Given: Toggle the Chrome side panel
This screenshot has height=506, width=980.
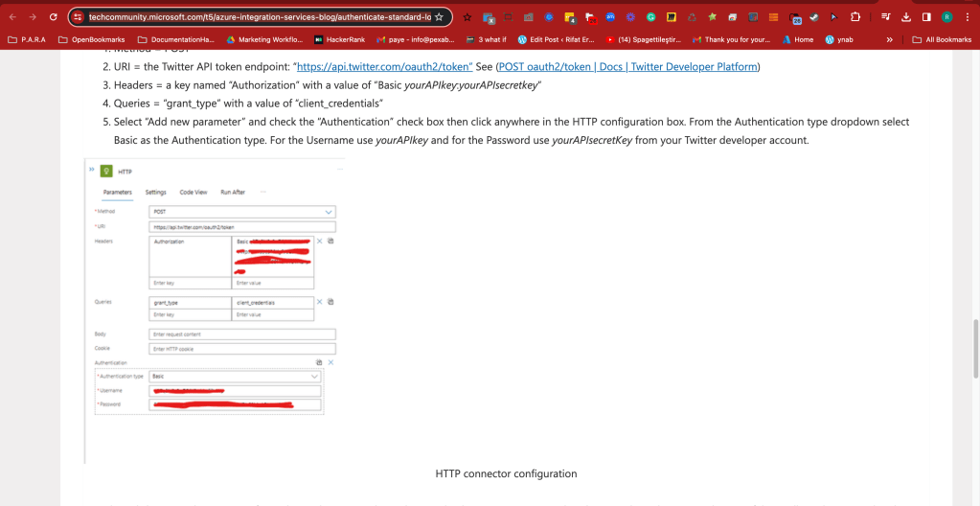Looking at the screenshot, I should [x=927, y=17].
